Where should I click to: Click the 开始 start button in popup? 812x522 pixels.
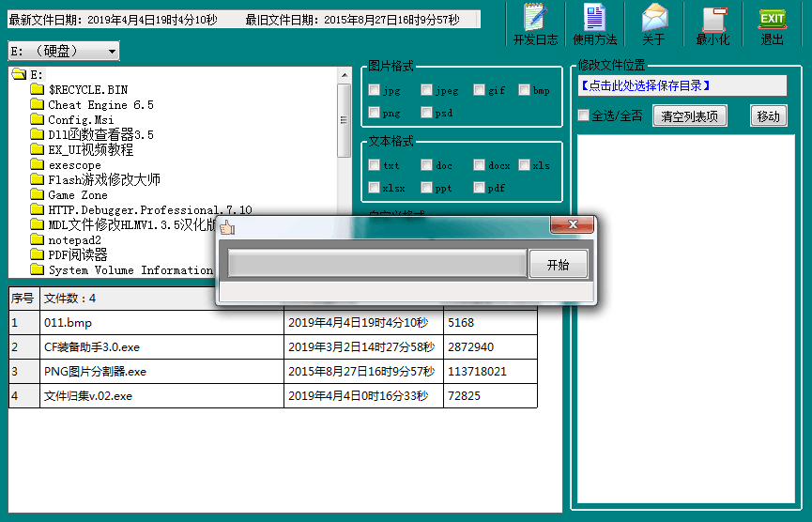559,265
